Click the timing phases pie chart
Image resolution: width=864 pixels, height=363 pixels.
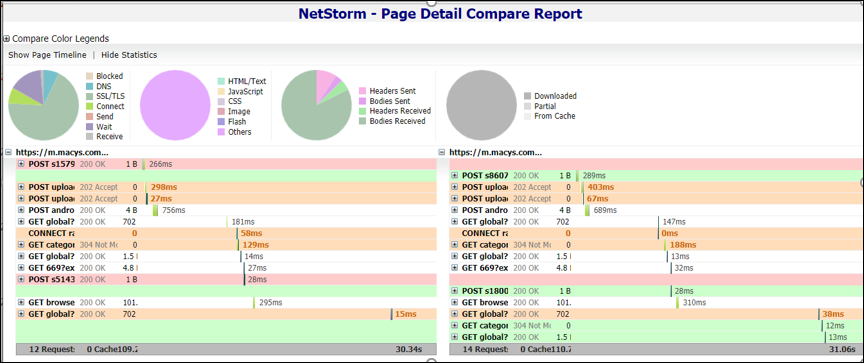coord(43,105)
